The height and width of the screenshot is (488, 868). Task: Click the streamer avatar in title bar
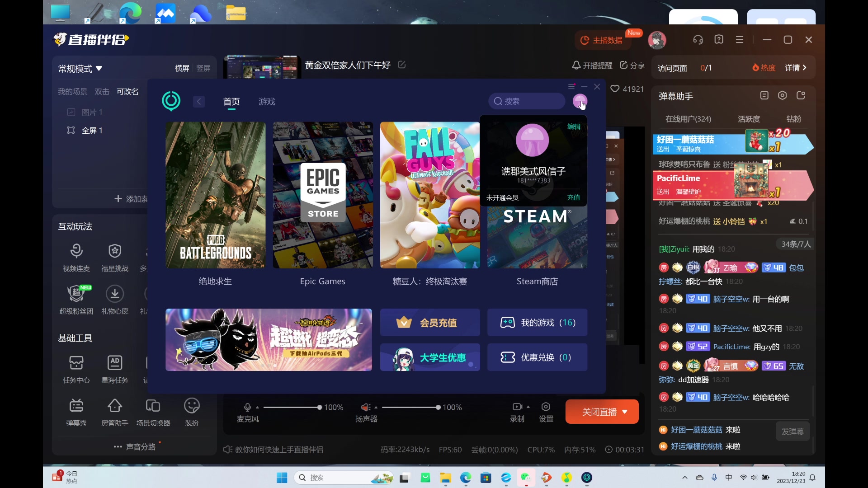point(657,40)
